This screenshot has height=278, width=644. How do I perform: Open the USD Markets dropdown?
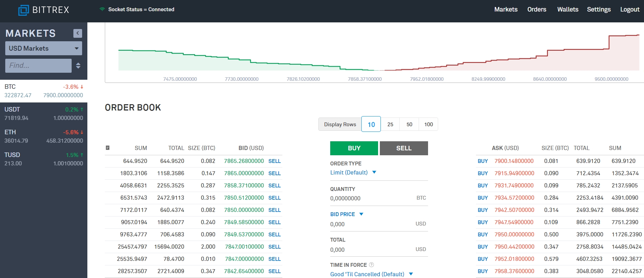(x=44, y=48)
